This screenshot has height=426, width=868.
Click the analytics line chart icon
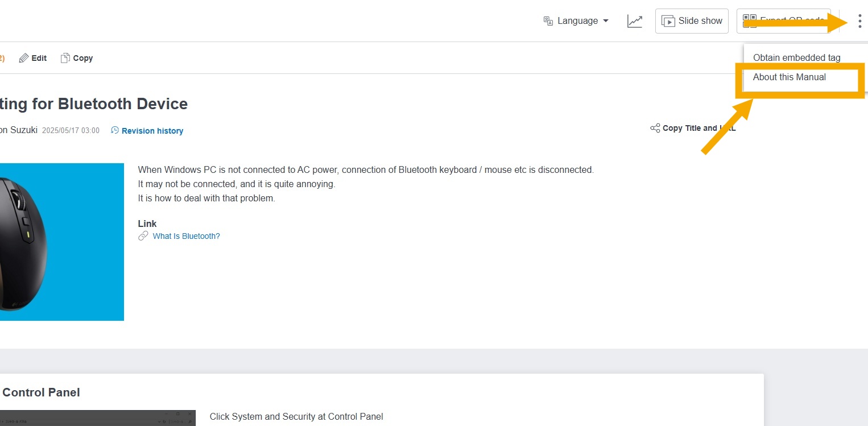635,21
